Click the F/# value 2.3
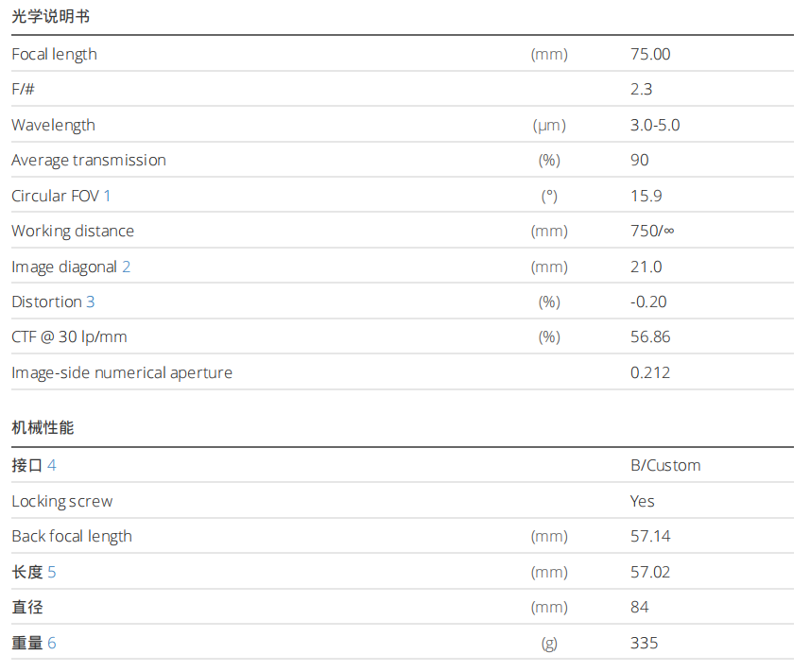This screenshot has height=672, width=810. pos(641,90)
